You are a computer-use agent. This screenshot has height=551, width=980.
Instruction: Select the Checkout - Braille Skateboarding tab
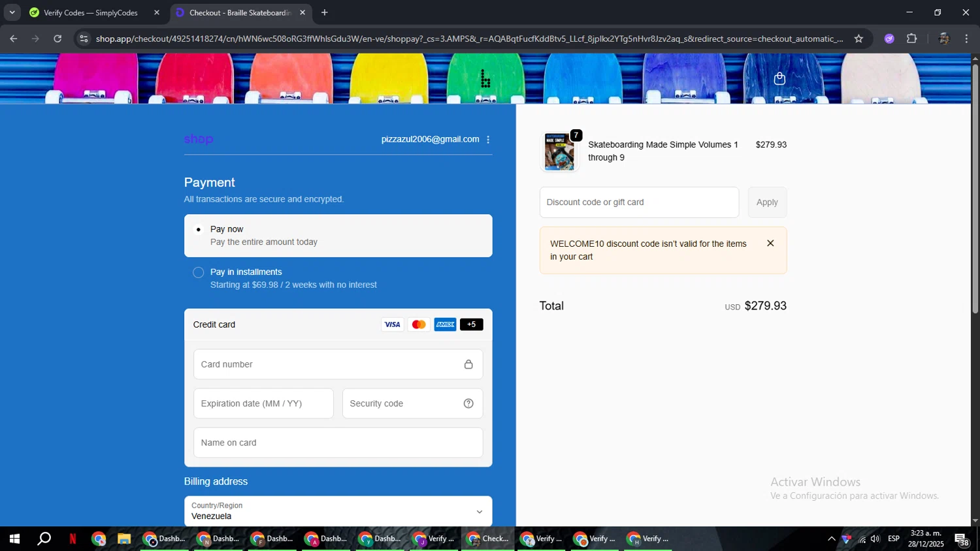pos(239,12)
